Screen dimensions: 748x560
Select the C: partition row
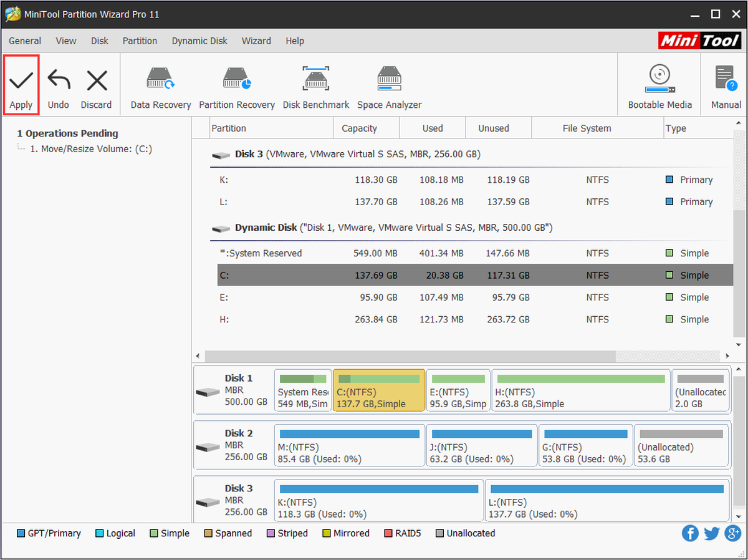tap(475, 275)
